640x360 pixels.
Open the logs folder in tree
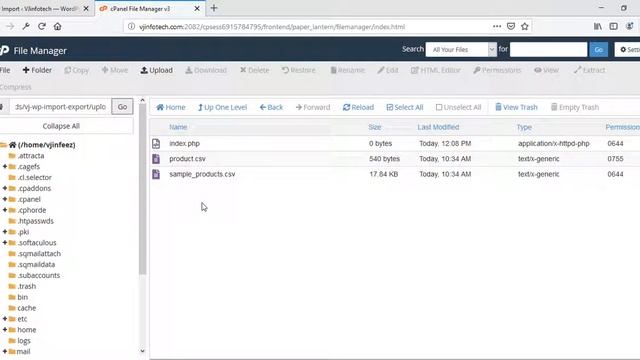click(x=24, y=341)
